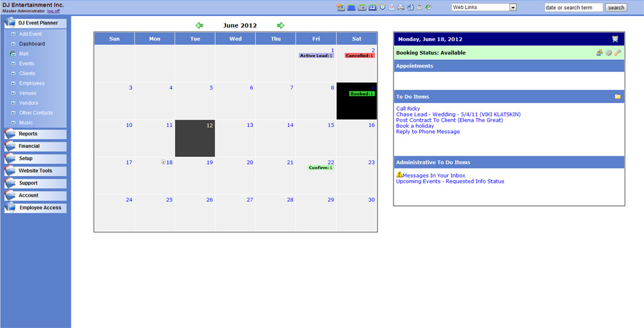Click the alarm clock icon in the date header

click(616, 39)
